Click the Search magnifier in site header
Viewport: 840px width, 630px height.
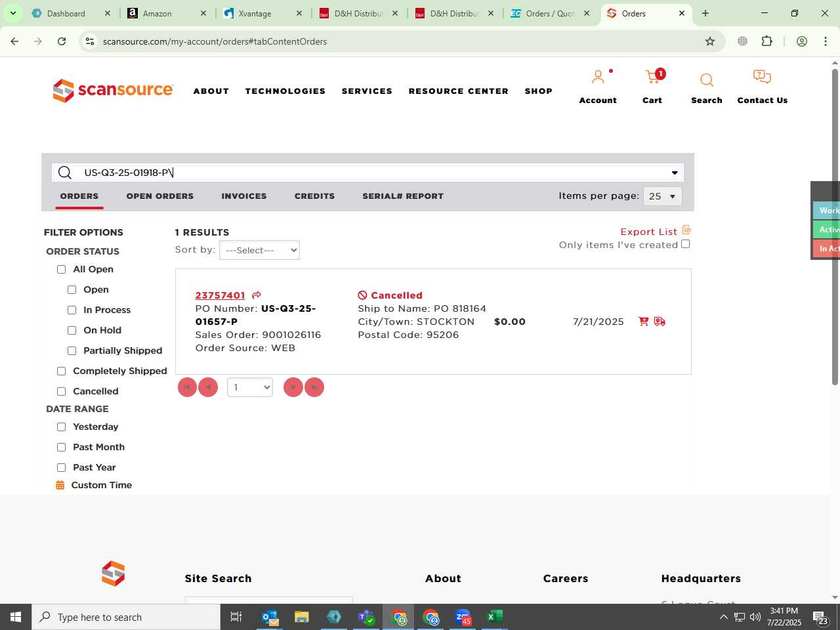point(707,80)
